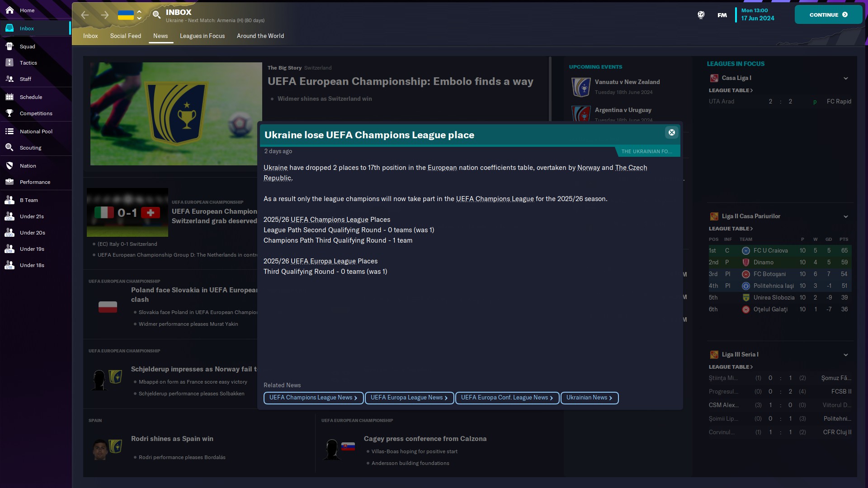Open the FM menu icon
868x488 pixels.
pyautogui.click(x=722, y=15)
